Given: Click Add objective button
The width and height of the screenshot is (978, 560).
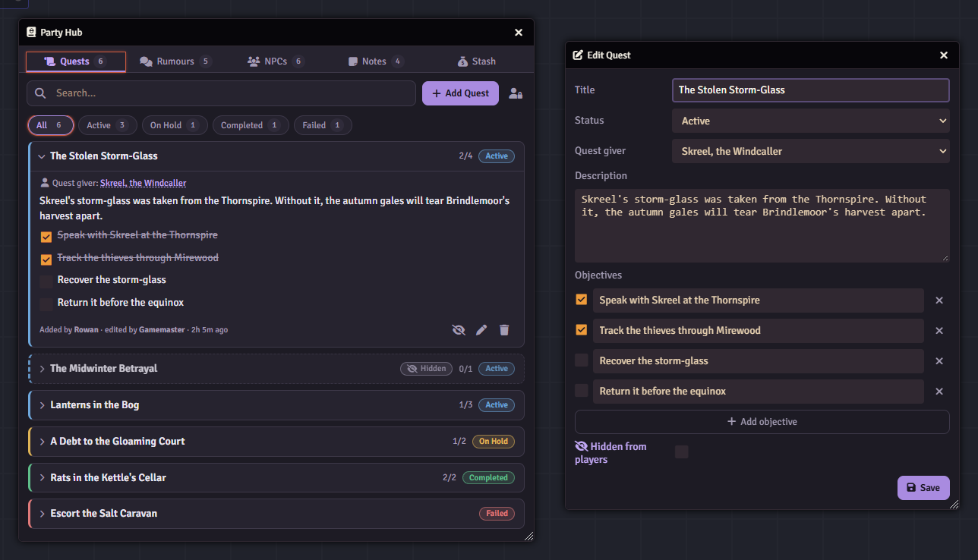Looking at the screenshot, I should [762, 422].
